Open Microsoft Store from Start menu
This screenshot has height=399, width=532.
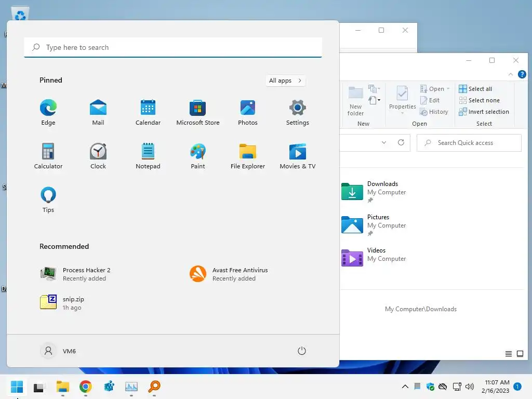[x=198, y=113]
